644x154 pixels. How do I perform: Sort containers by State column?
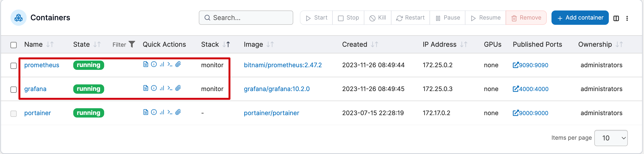[97, 45]
